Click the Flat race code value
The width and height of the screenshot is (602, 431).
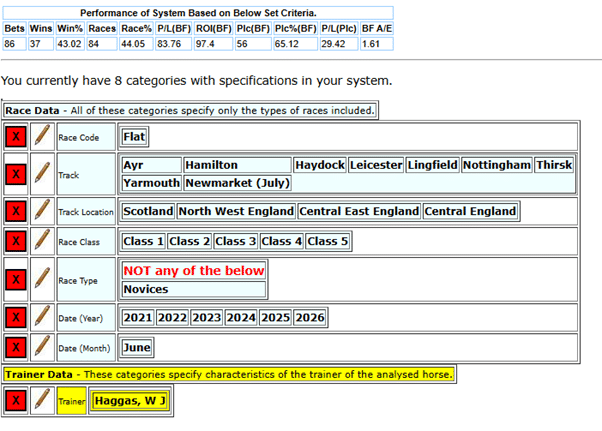[x=134, y=137]
